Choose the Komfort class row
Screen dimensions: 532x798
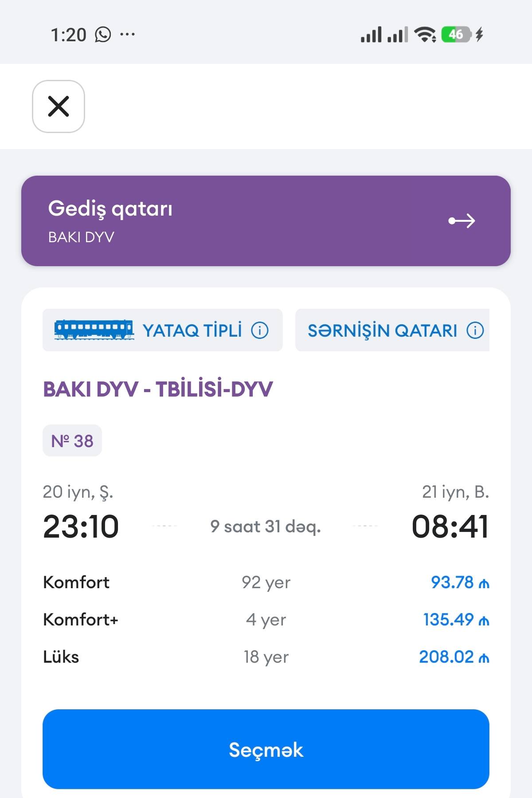point(266,582)
